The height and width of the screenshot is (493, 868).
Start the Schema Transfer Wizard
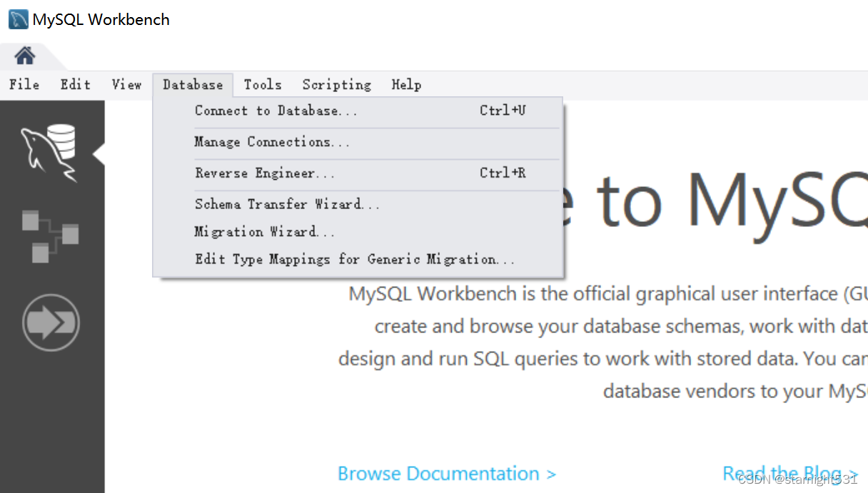286,204
